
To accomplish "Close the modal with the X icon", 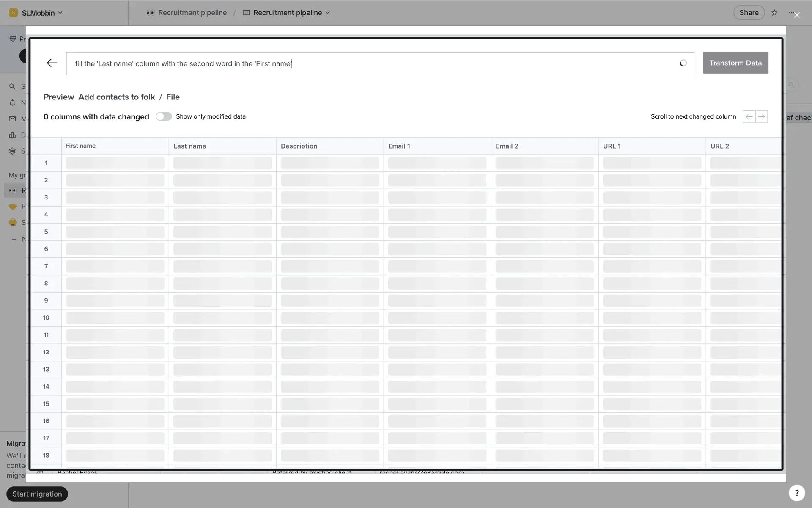I will click(797, 15).
